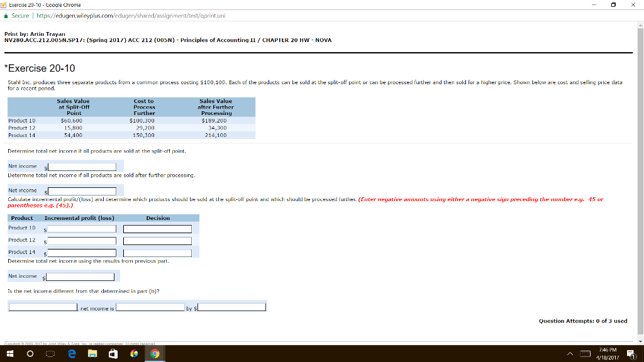Open the Start menu
The image size is (644, 362).
pos(9,353)
